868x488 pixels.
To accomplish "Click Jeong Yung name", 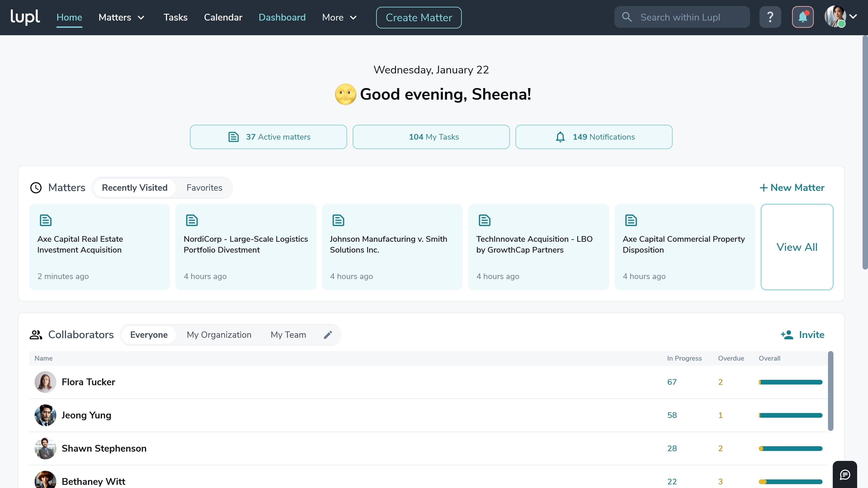I will 86,415.
